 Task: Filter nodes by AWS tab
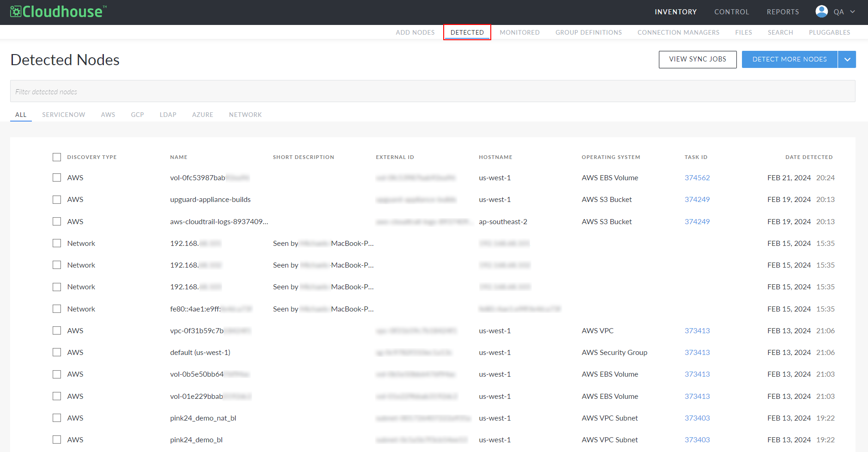pos(108,115)
